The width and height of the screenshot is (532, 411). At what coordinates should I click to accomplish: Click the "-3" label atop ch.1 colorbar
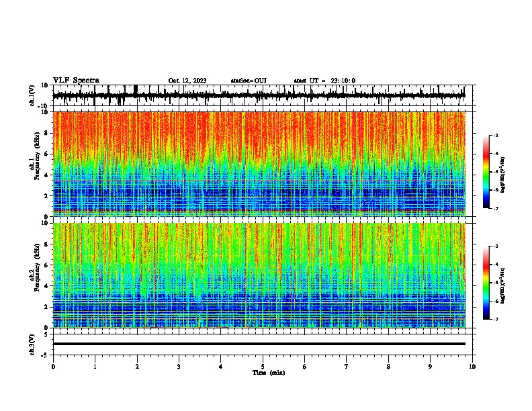(x=495, y=135)
